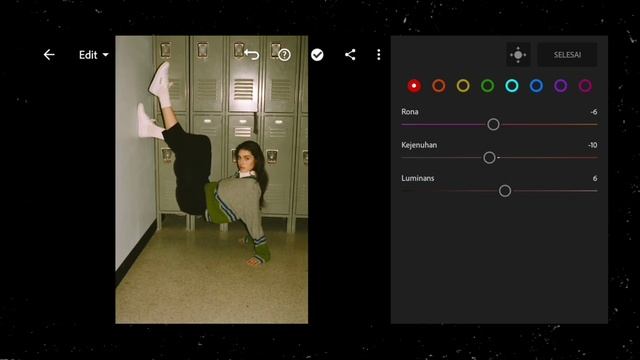Image resolution: width=640 pixels, height=360 pixels.
Task: Open the Edit mode dropdown
Action: (94, 55)
